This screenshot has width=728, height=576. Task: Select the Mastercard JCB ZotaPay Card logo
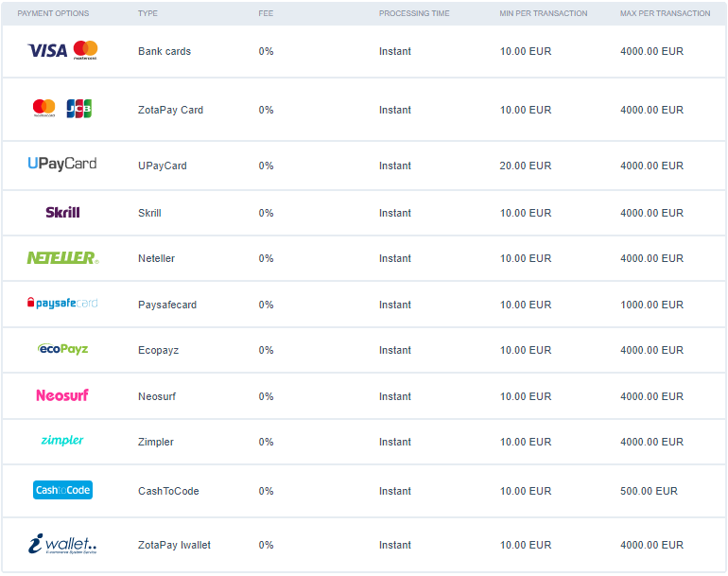click(x=62, y=109)
